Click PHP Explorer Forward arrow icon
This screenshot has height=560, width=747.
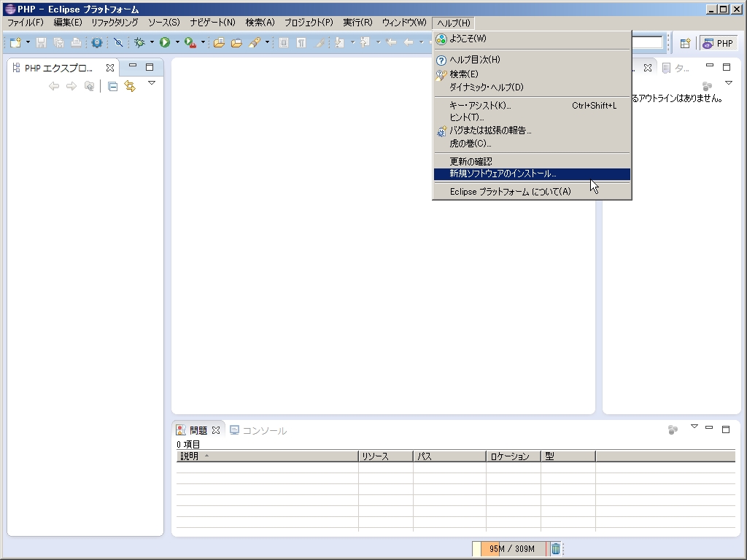71,86
